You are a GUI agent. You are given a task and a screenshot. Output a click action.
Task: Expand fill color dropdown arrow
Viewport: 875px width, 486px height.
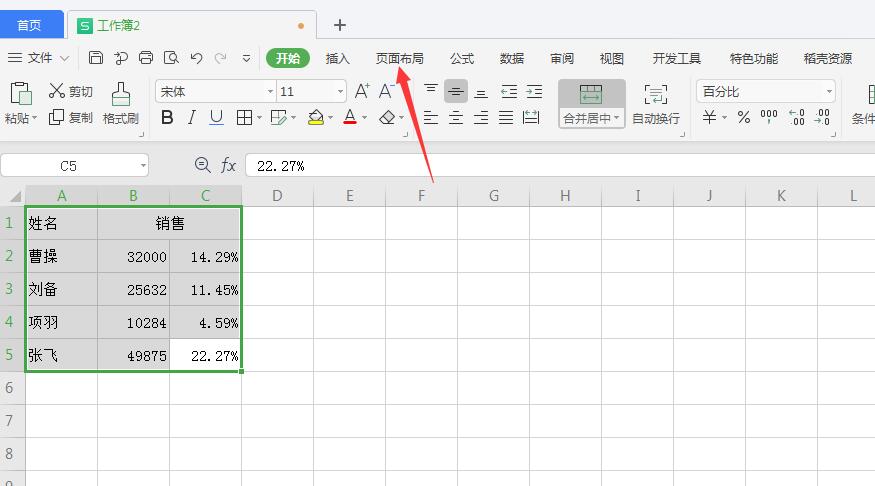tap(330, 118)
